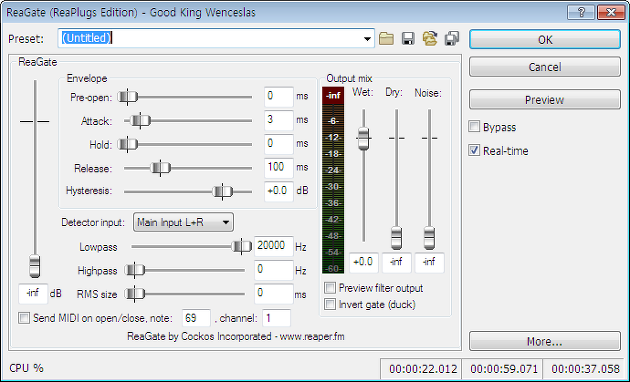Viewport: 630px width, 382px height.
Task: Click ReaGate by Cockos Incorporated credit text
Action: [235, 336]
